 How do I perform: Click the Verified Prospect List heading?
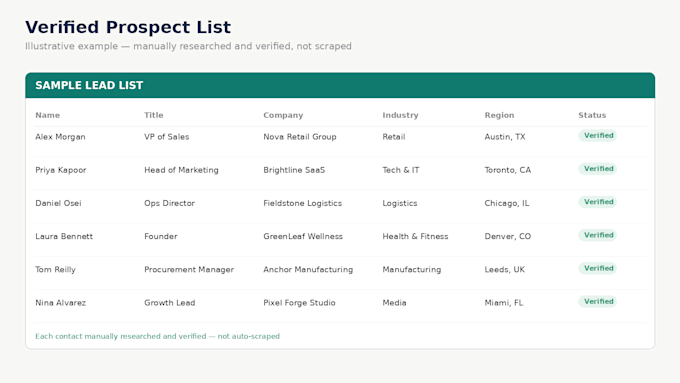coord(128,27)
